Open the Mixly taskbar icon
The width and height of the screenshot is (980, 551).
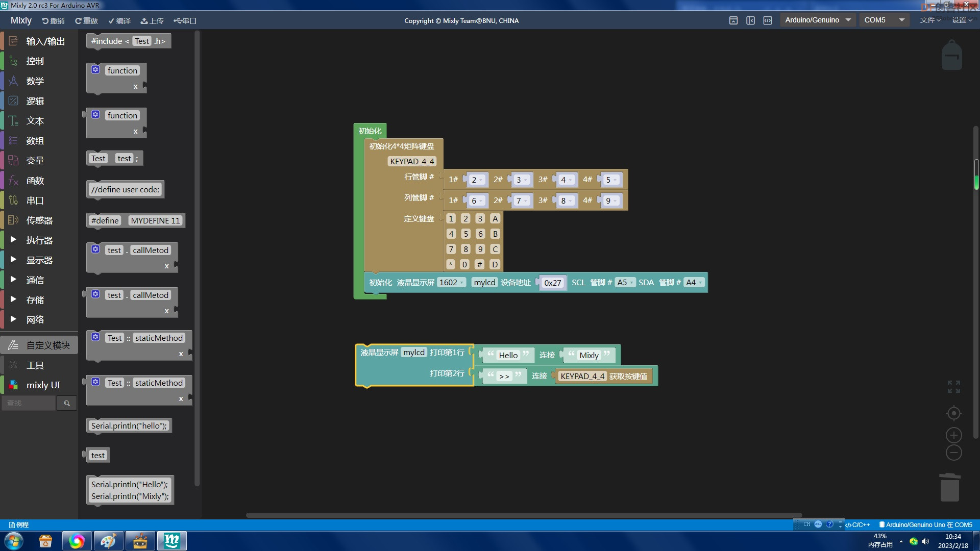(171, 541)
